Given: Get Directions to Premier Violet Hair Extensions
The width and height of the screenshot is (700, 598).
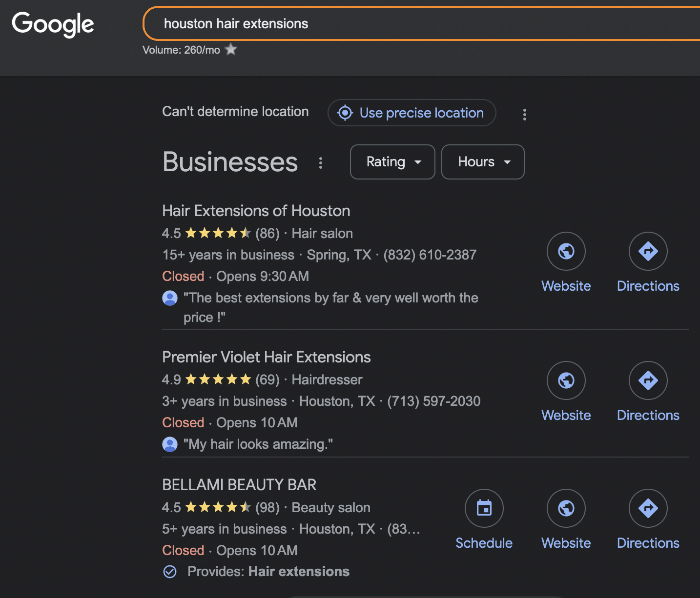Looking at the screenshot, I should pyautogui.click(x=648, y=380).
